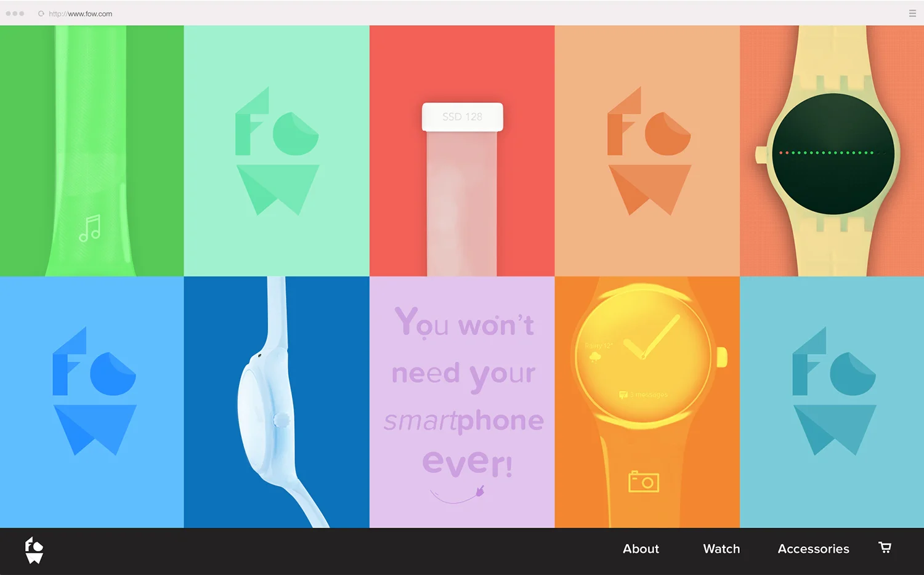Screen dimensions: 924x575
Task: Open the shopping cart icon
Action: pyautogui.click(x=885, y=548)
